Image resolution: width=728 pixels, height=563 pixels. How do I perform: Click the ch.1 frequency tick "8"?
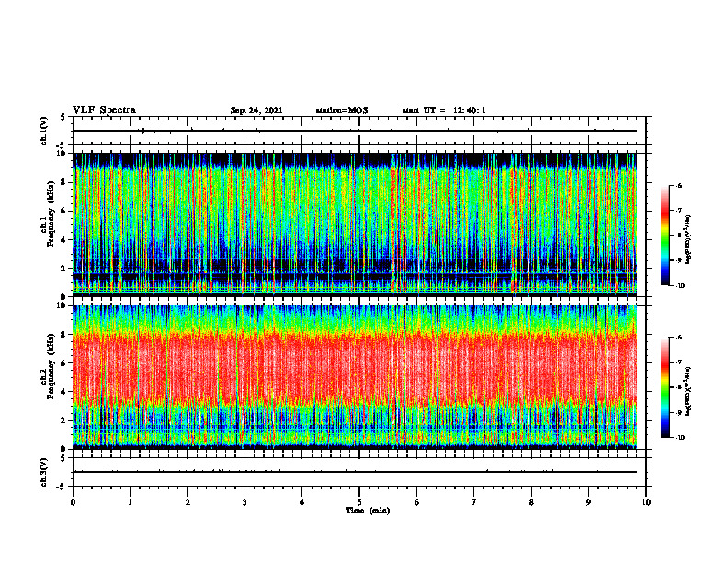pos(64,182)
